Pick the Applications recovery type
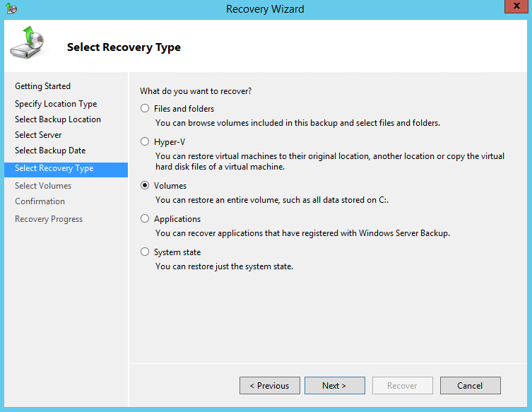The height and width of the screenshot is (412, 532). point(145,219)
